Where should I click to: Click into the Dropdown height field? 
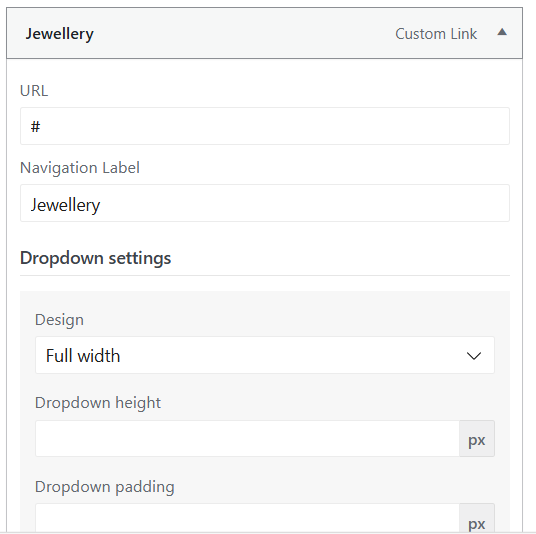247,439
